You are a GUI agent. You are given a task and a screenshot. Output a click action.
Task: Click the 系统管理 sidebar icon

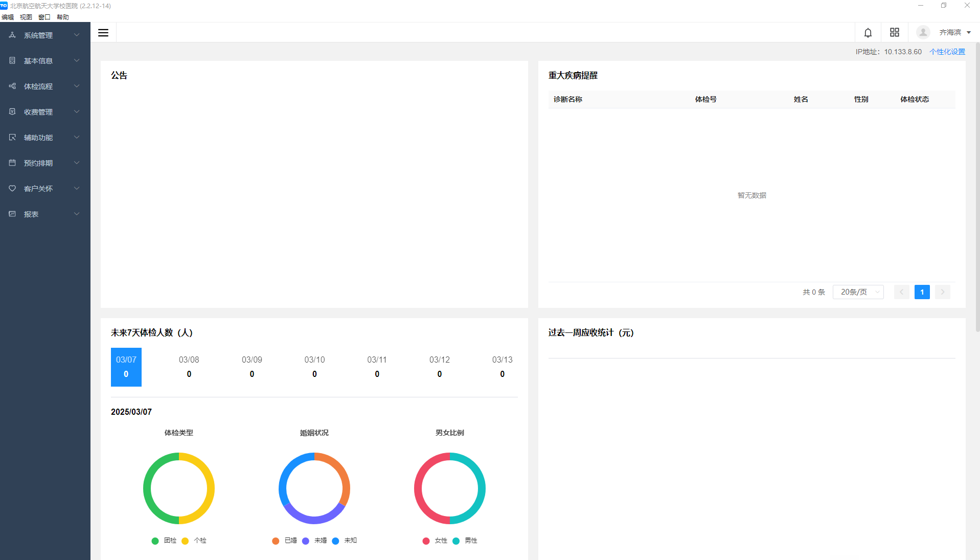[12, 35]
